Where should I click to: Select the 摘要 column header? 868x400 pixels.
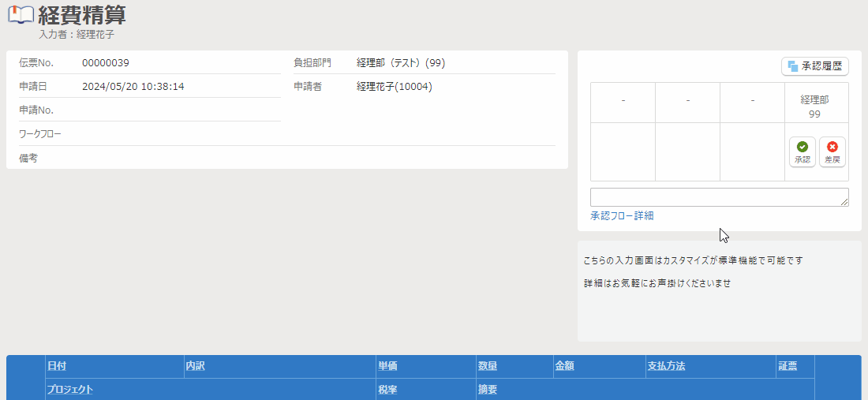488,389
